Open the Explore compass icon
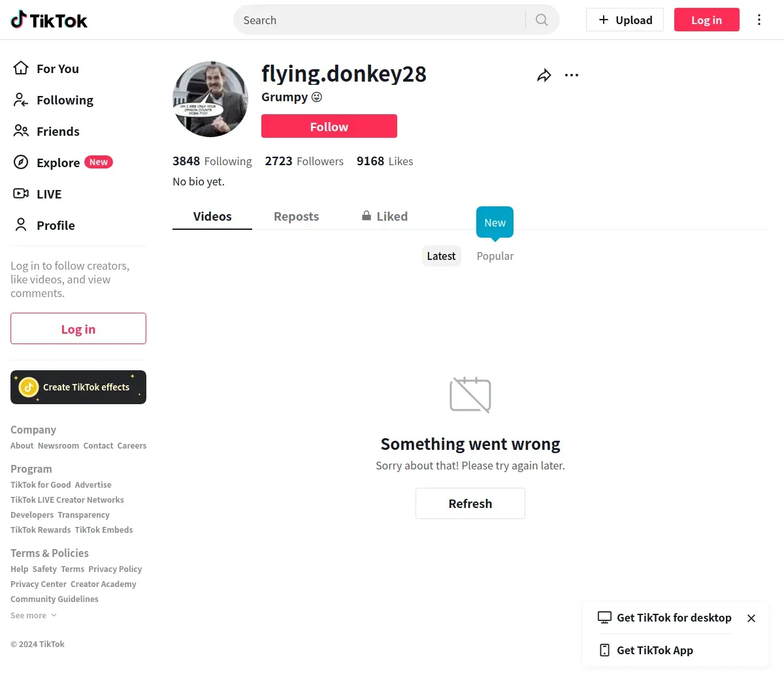 coord(21,162)
